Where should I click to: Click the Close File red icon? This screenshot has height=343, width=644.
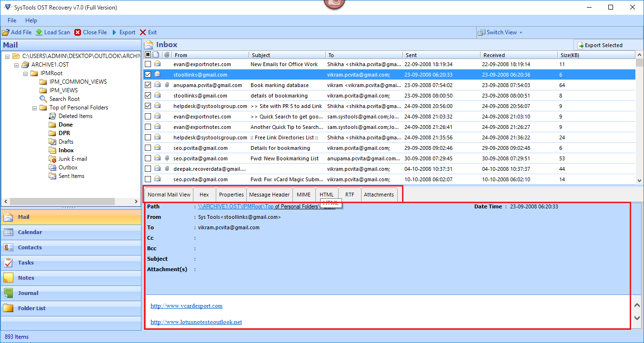[78, 32]
